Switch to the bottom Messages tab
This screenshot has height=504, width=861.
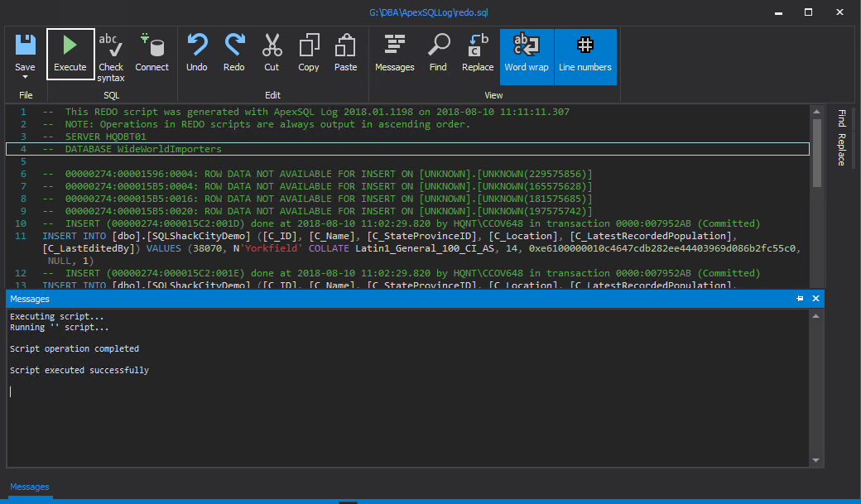[30, 487]
